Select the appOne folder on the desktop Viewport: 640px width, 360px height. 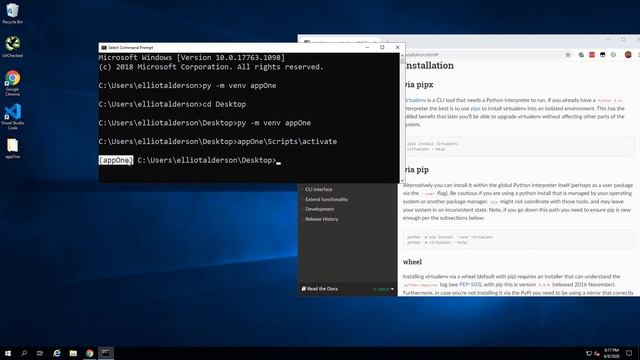[x=13, y=148]
